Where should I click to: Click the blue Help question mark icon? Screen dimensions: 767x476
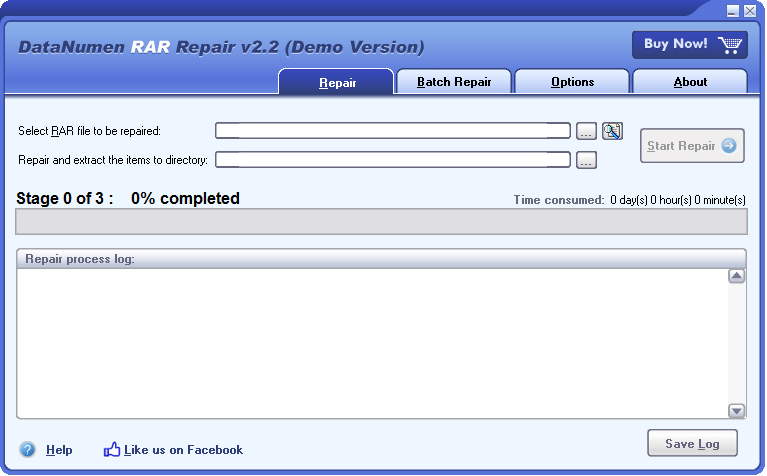[x=27, y=450]
